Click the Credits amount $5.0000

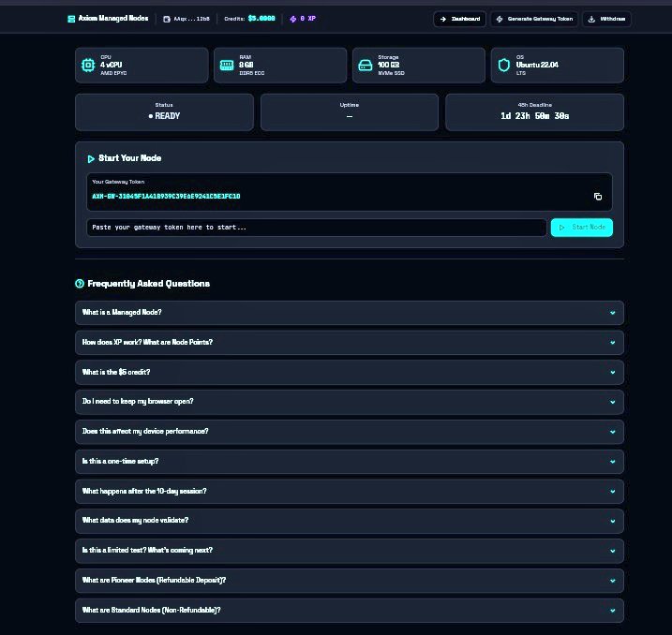click(x=261, y=19)
